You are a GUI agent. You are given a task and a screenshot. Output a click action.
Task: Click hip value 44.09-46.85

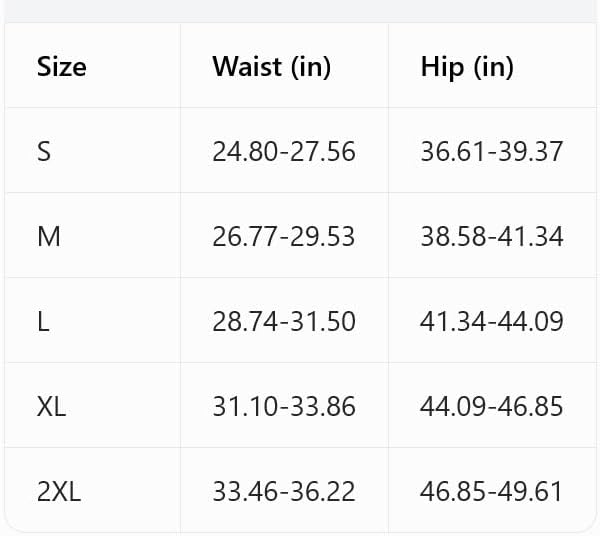pyautogui.click(x=492, y=406)
